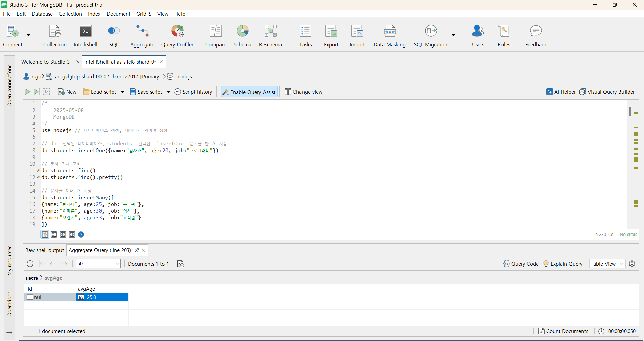Screen dimensions: 644x341
Task: Open the Feedback dialog
Action: (536, 35)
